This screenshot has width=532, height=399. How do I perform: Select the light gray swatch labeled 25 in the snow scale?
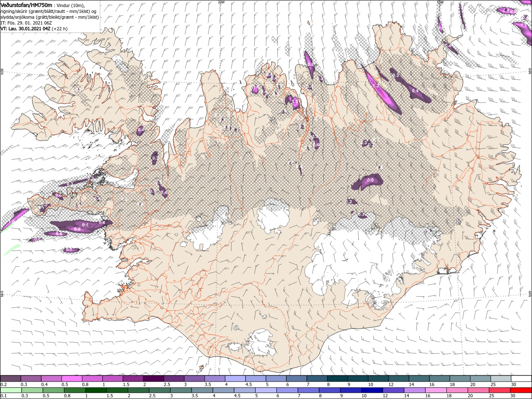501,378
